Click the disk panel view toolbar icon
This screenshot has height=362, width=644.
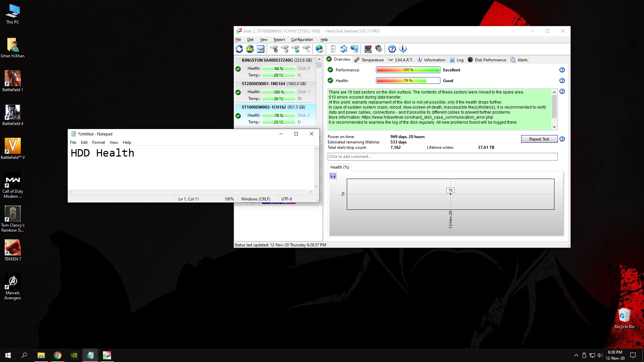click(261, 49)
